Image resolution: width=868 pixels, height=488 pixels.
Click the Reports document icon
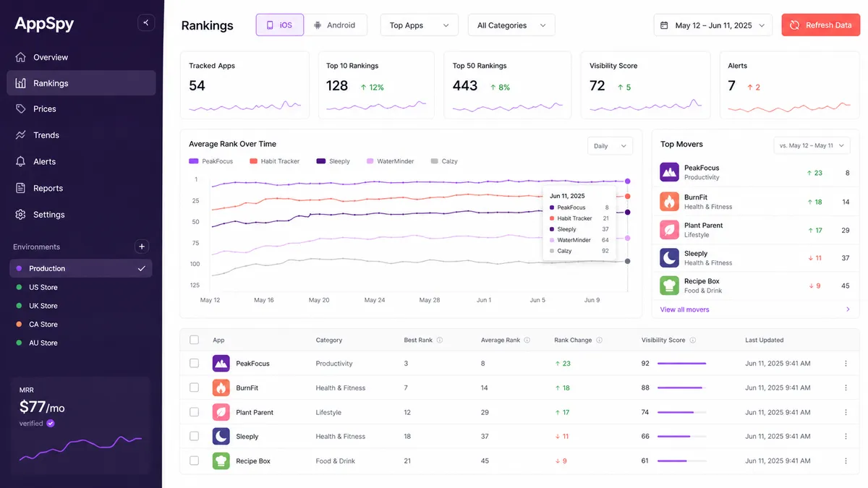[x=20, y=188]
